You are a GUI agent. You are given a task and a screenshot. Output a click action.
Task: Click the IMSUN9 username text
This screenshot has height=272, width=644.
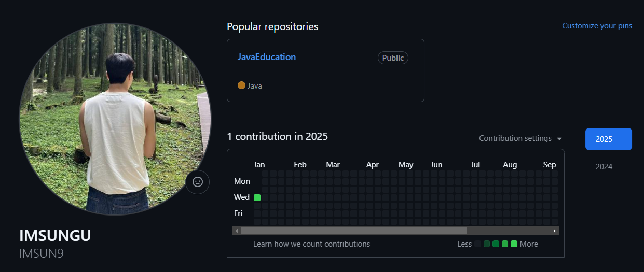41,253
